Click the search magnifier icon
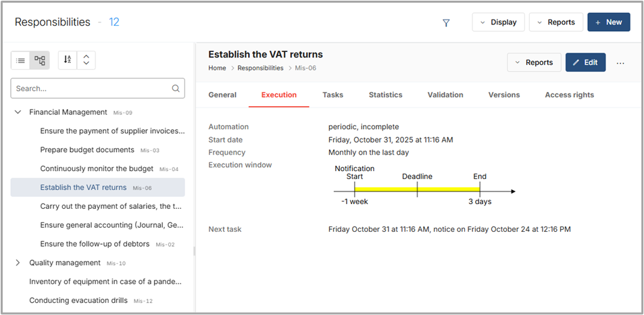 point(176,88)
